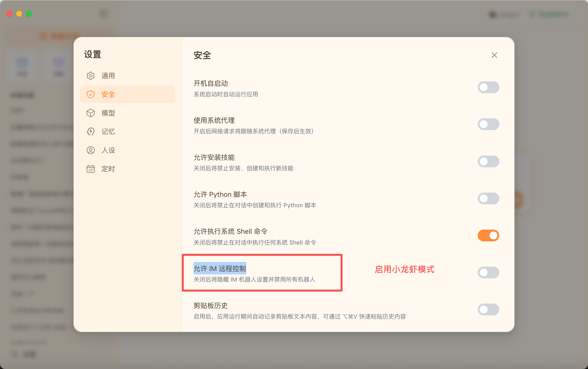
Task: Enable the 允许 IM 远程控制 switch
Action: (488, 272)
